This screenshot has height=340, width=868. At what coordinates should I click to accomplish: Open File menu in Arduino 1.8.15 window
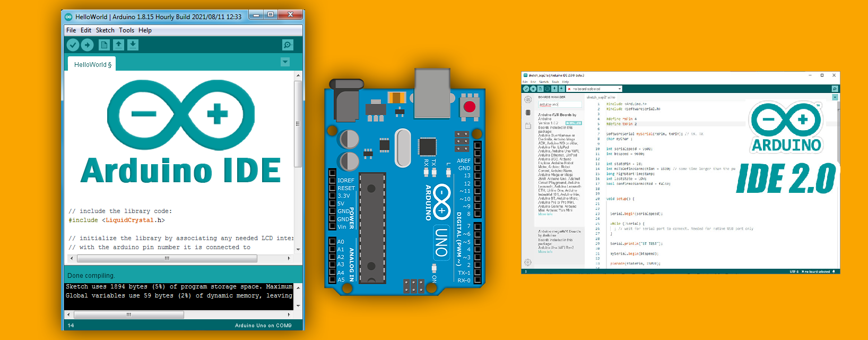71,30
